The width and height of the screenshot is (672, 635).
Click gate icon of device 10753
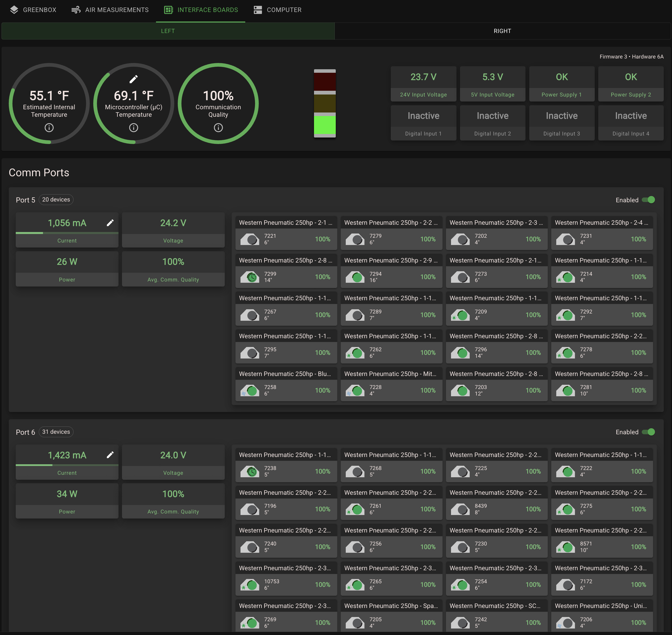point(250,585)
